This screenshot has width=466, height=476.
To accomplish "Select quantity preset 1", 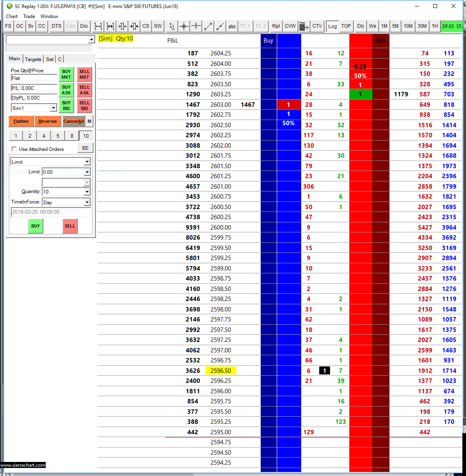I will tap(16, 136).
